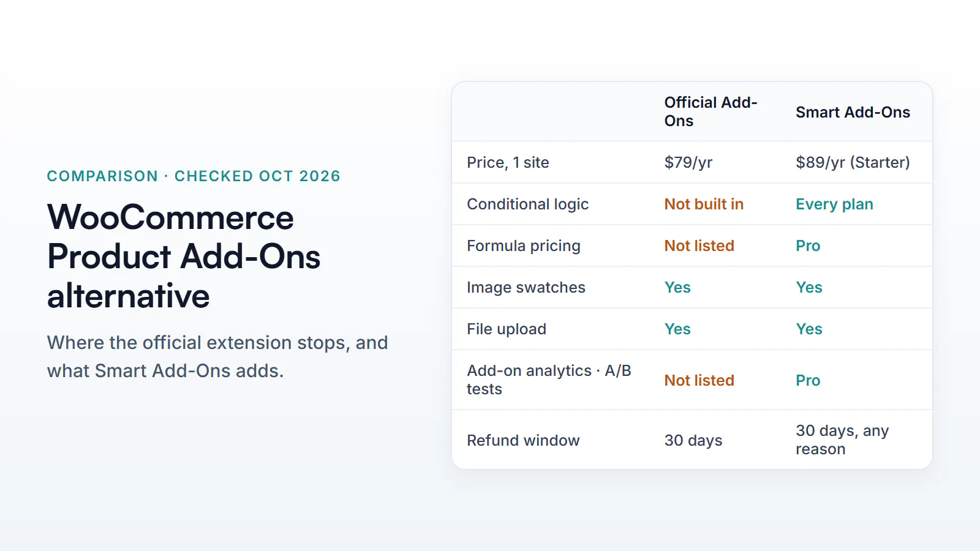Click the '30 days, any reason' cell
The image size is (980, 551).
[842, 440]
